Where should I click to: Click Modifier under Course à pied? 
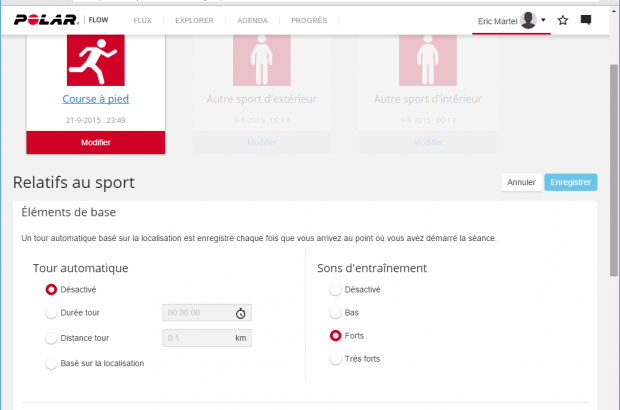click(95, 142)
